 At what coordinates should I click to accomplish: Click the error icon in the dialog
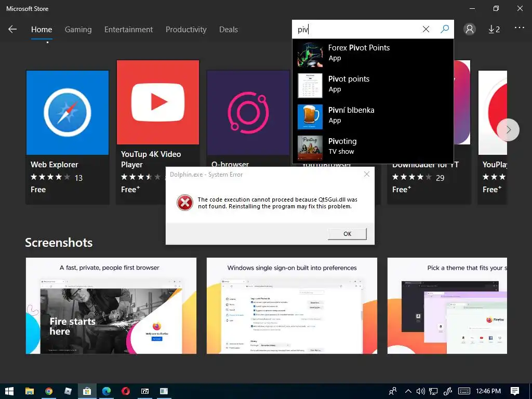[184, 203]
